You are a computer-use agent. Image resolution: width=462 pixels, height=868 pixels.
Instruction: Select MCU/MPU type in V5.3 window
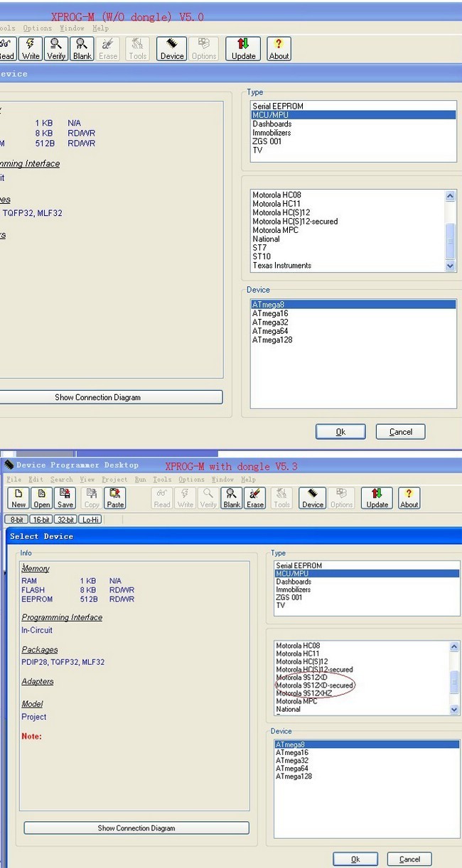(x=367, y=574)
